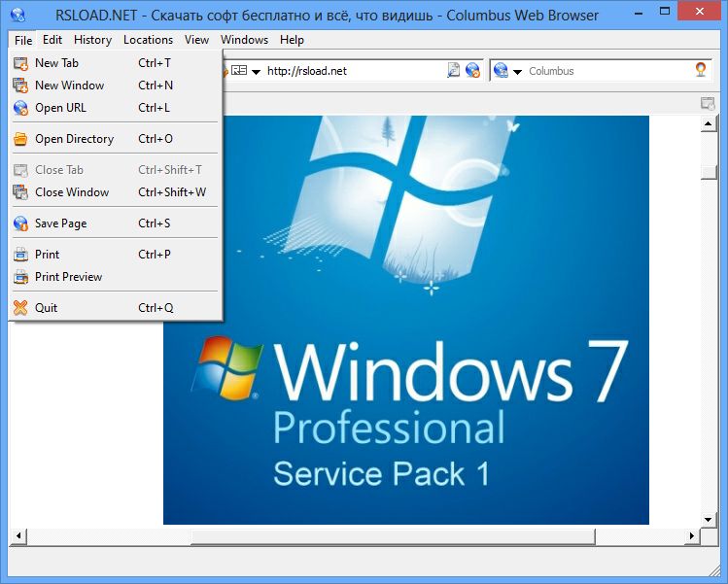Open the File menu
This screenshot has height=584, width=728.
pyautogui.click(x=23, y=40)
